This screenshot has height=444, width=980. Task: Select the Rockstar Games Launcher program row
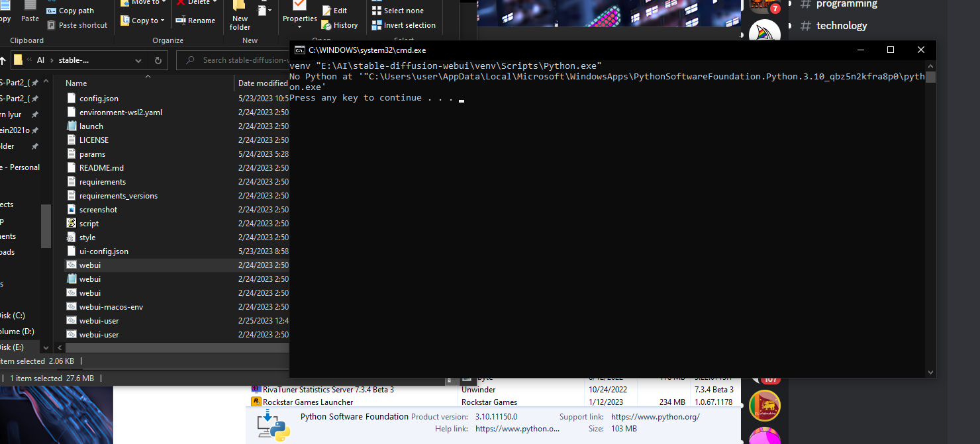pyautogui.click(x=493, y=402)
